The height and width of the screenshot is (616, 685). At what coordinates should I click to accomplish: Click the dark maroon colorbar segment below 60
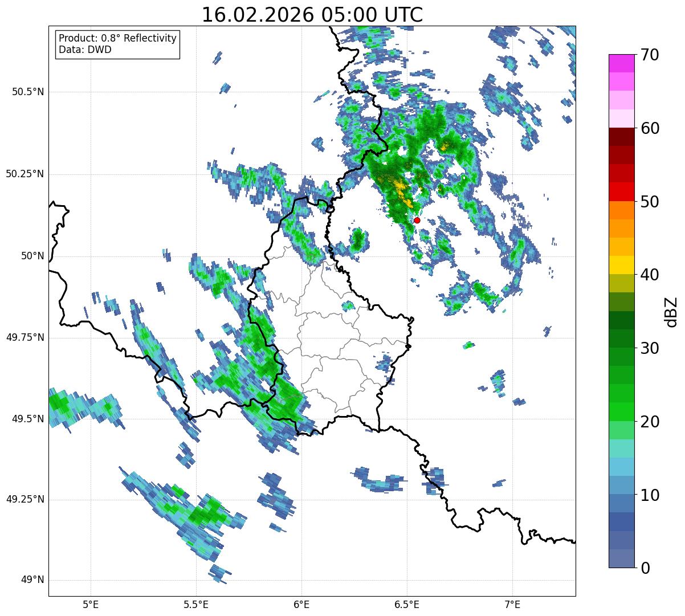point(621,137)
